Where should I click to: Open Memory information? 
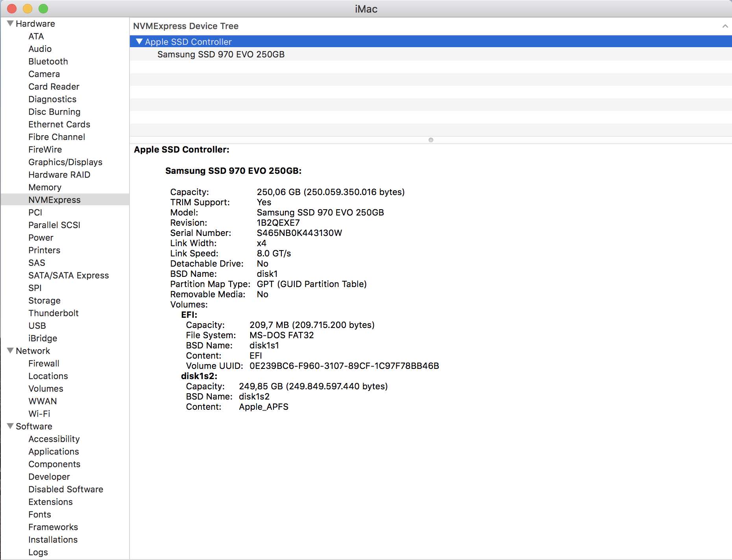45,187
